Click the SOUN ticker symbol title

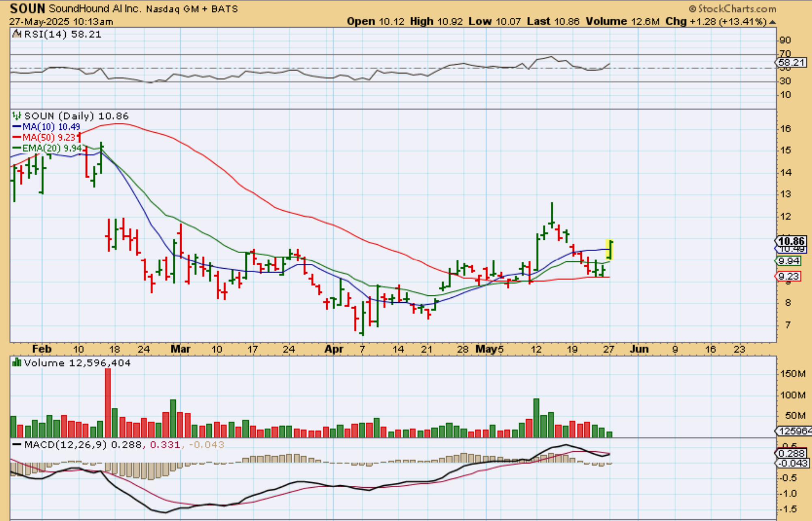tap(27, 9)
